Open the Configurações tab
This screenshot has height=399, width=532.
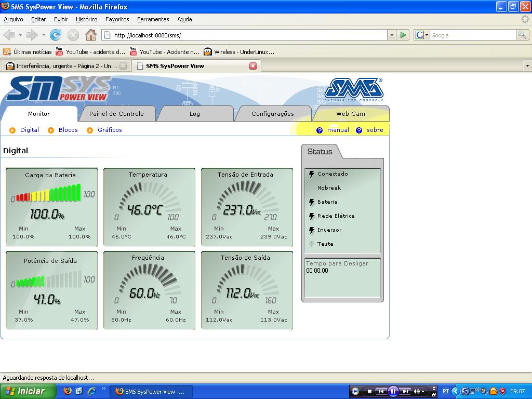[x=272, y=114]
